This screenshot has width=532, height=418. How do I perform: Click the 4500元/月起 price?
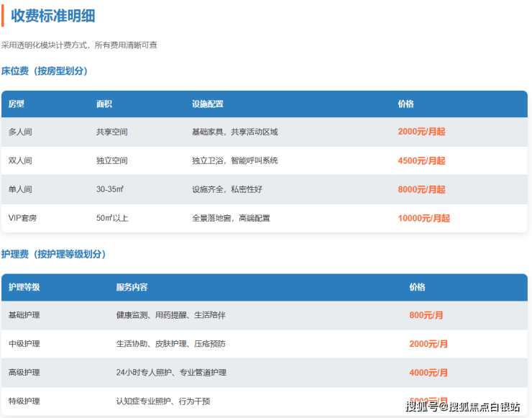pos(421,160)
